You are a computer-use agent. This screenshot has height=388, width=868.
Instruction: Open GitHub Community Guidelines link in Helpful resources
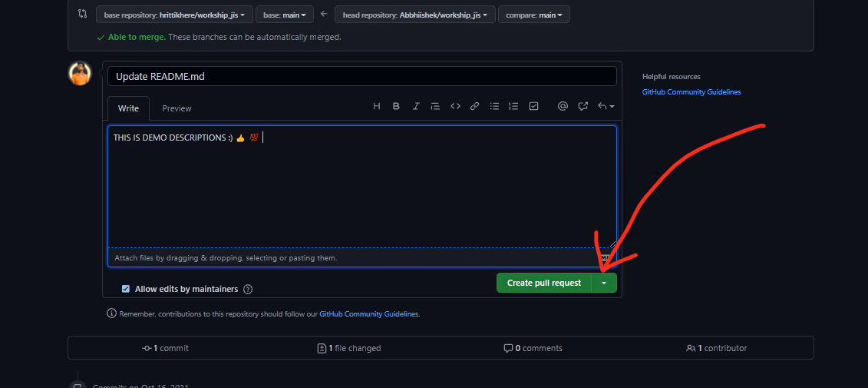(691, 92)
